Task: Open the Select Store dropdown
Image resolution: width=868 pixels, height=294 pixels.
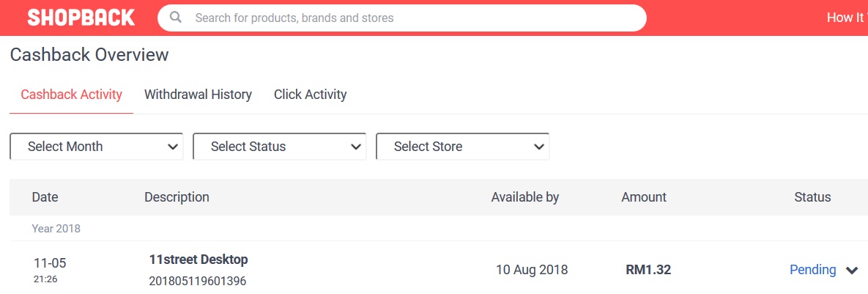Action: tap(462, 147)
